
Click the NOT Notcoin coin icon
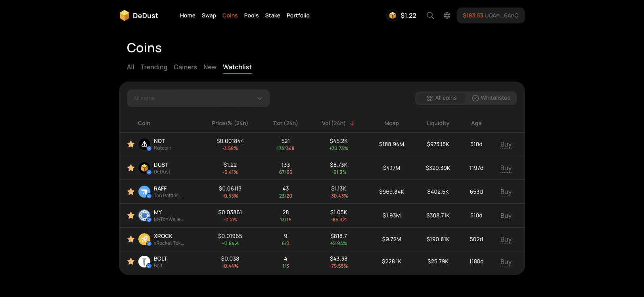click(144, 144)
